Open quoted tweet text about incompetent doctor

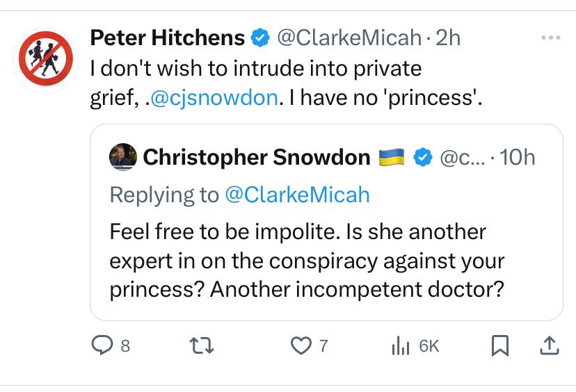point(307,261)
